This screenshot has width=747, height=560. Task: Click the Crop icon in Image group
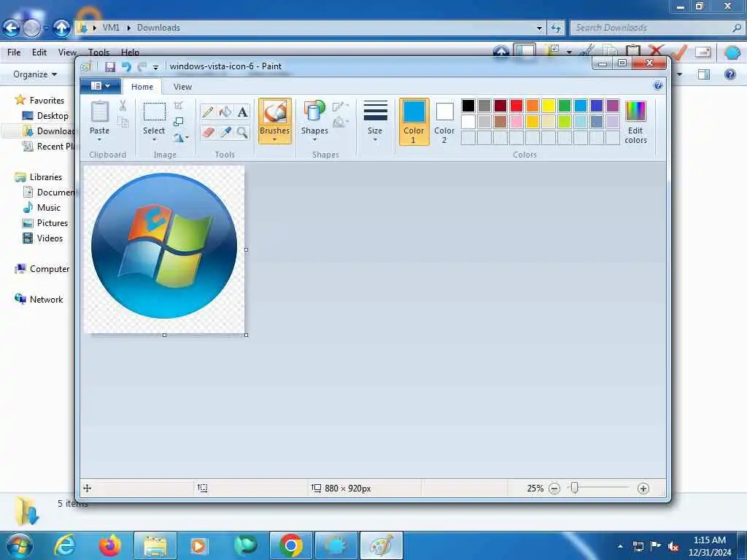(x=179, y=105)
